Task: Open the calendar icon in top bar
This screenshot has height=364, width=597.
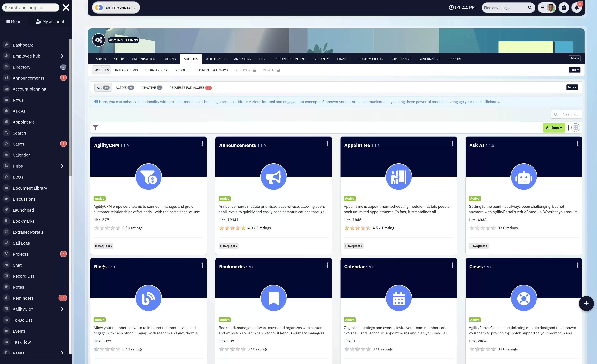Action: pos(564,8)
